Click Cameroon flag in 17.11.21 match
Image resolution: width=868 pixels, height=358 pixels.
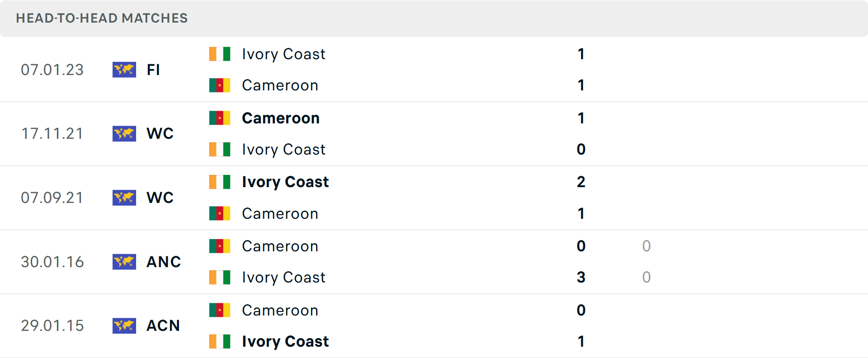220,118
